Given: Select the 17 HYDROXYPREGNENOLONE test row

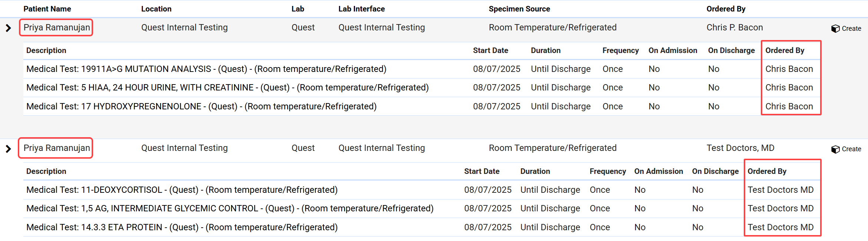Looking at the screenshot, I should coord(201,106).
